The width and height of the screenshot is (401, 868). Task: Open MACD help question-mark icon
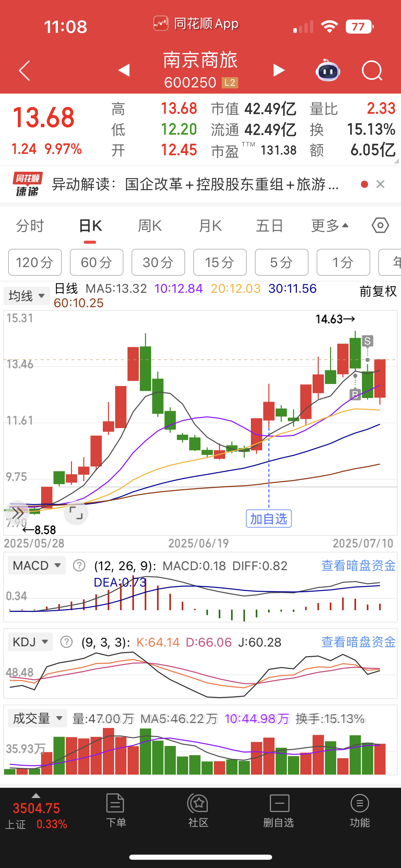click(79, 565)
